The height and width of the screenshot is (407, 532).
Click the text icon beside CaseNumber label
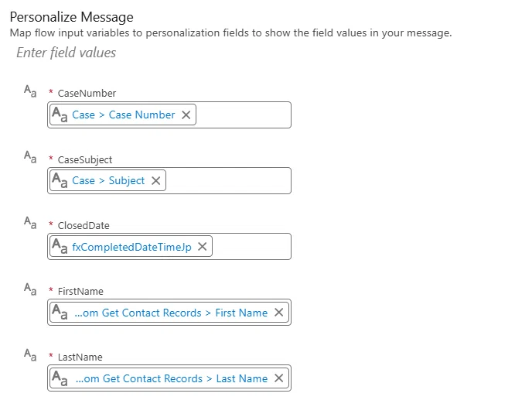30,91
